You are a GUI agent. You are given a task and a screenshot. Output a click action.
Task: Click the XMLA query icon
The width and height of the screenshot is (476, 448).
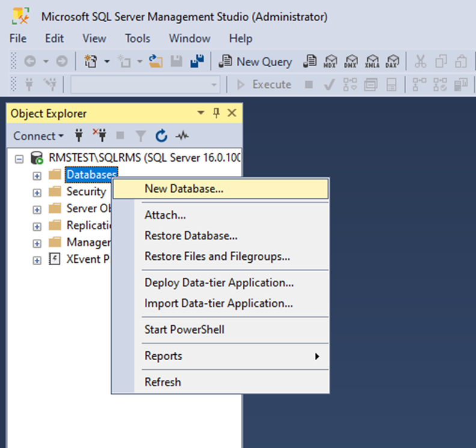click(x=372, y=61)
